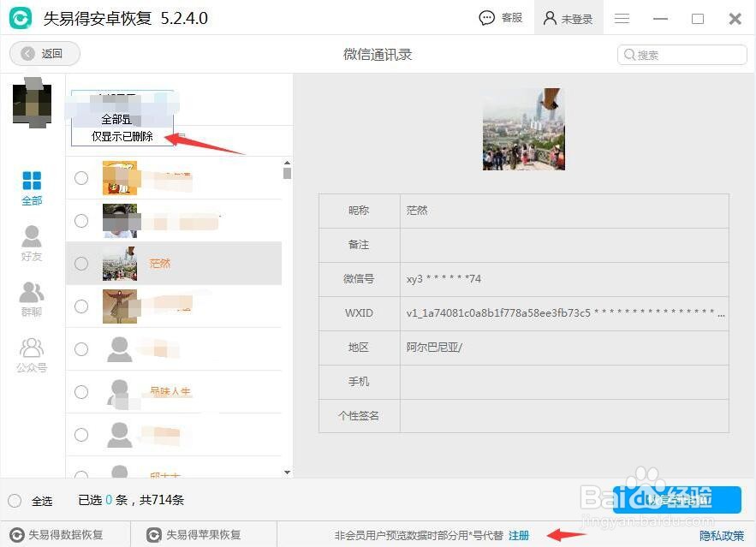Image resolution: width=756 pixels, height=547 pixels.
Task: Click the app logo in the title bar
Action: 21,18
